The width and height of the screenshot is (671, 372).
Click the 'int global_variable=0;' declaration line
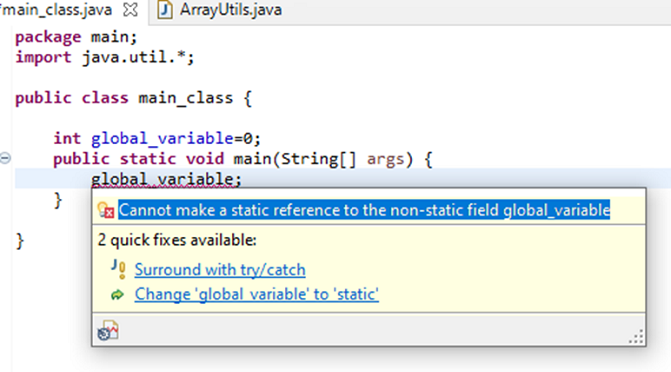(x=157, y=139)
